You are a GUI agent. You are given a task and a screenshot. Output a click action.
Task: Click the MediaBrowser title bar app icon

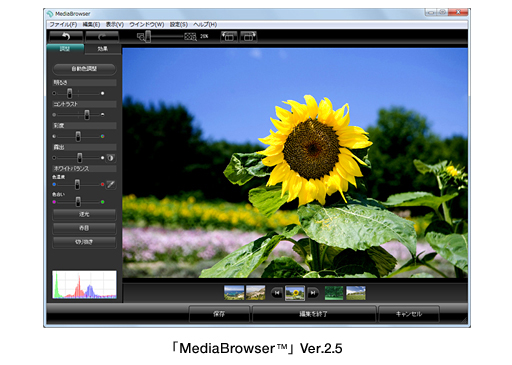click(x=50, y=14)
